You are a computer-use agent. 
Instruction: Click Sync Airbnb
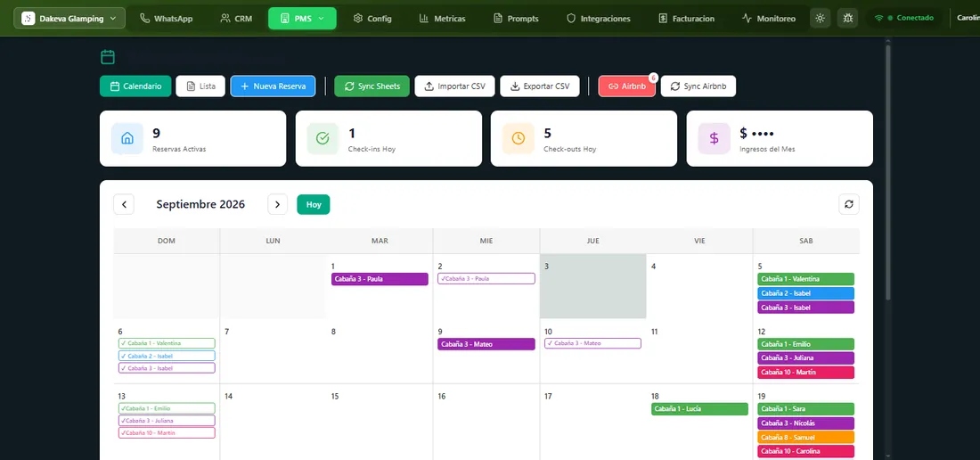pos(698,86)
